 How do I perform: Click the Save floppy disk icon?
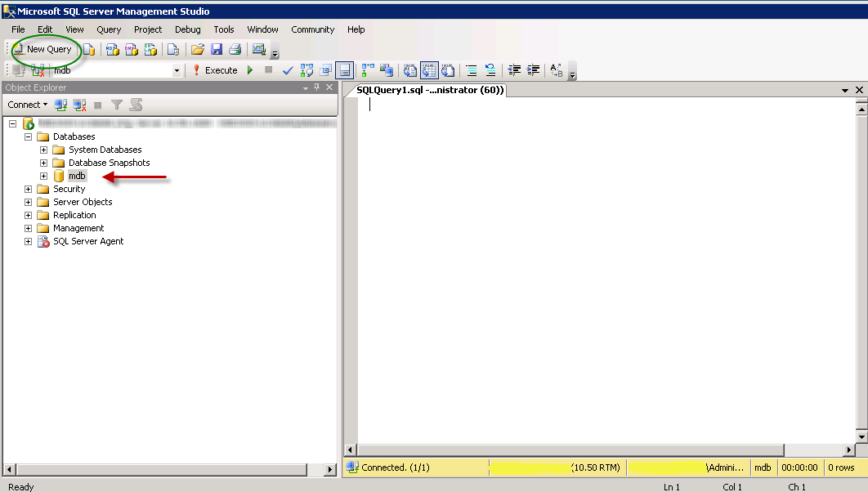coord(217,50)
